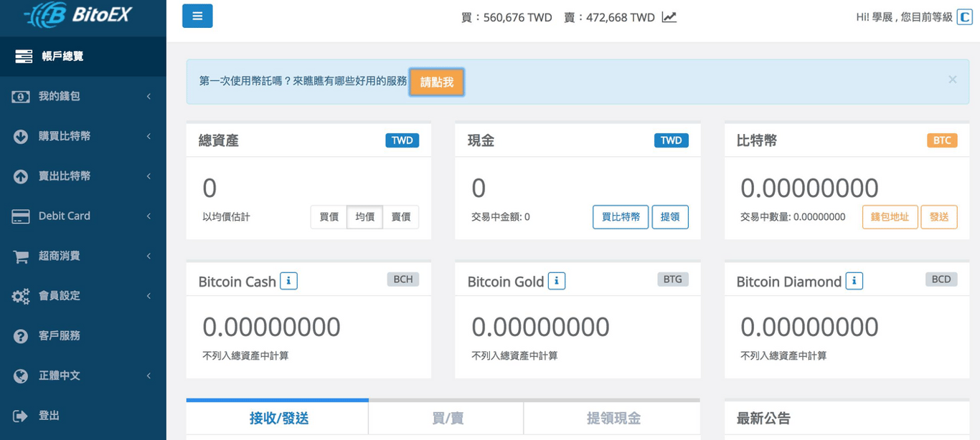Click the Bitcoin Cash info icon
The image size is (980, 440).
pyautogui.click(x=288, y=281)
